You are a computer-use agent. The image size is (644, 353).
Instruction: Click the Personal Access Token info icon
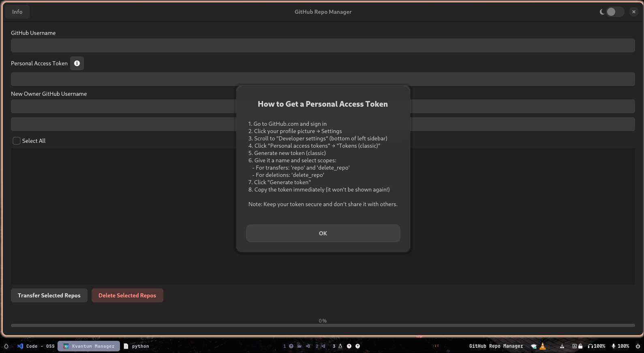click(x=77, y=63)
